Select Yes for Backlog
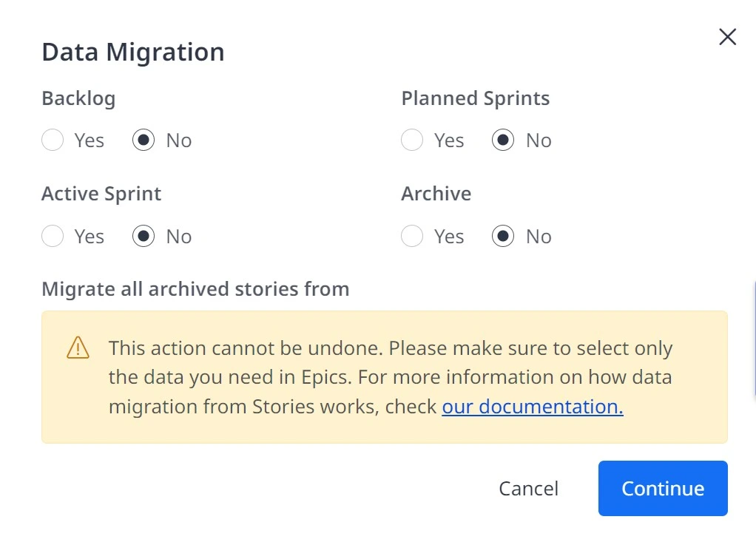This screenshot has height=542, width=756. [53, 140]
